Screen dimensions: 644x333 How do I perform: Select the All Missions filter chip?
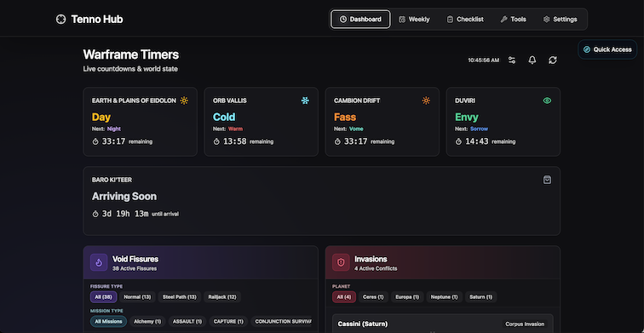click(x=108, y=322)
